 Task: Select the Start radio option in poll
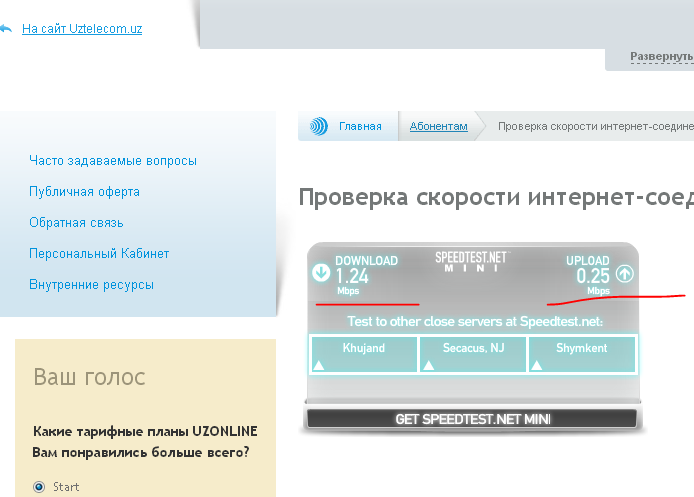[x=40, y=487]
